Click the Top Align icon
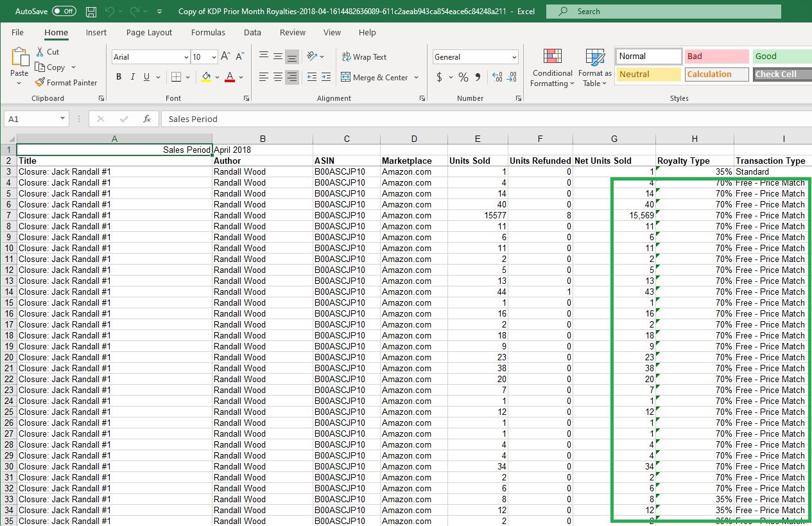Screen dimensions: 812x526 coord(264,57)
